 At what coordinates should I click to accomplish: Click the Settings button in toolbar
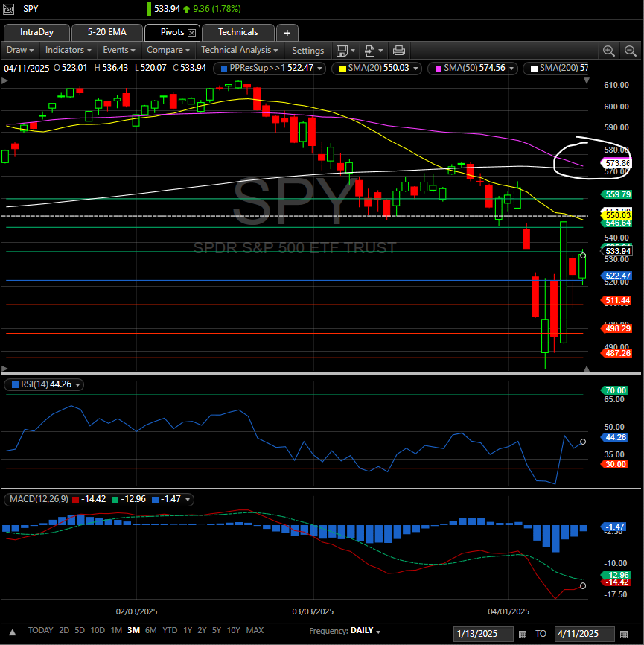click(x=307, y=51)
